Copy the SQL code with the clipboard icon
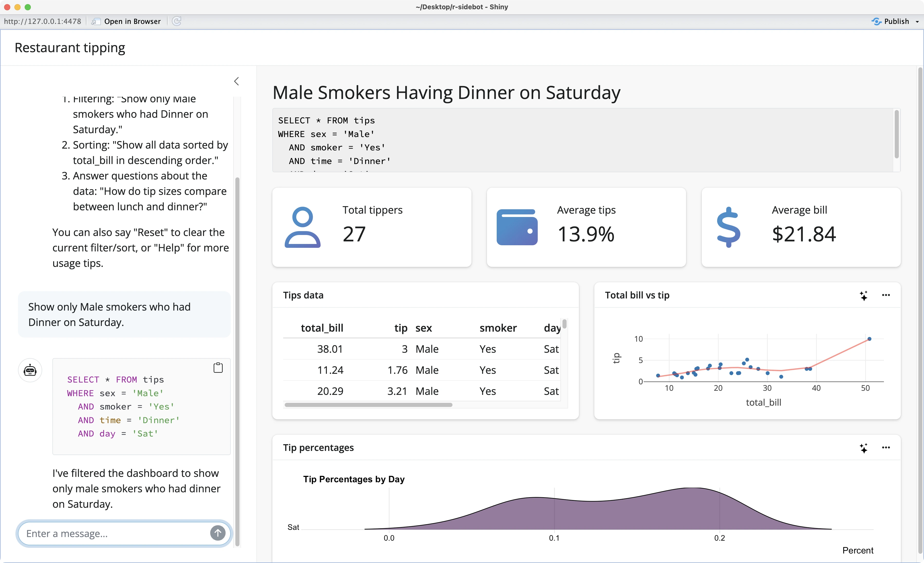This screenshot has width=924, height=563. (218, 368)
